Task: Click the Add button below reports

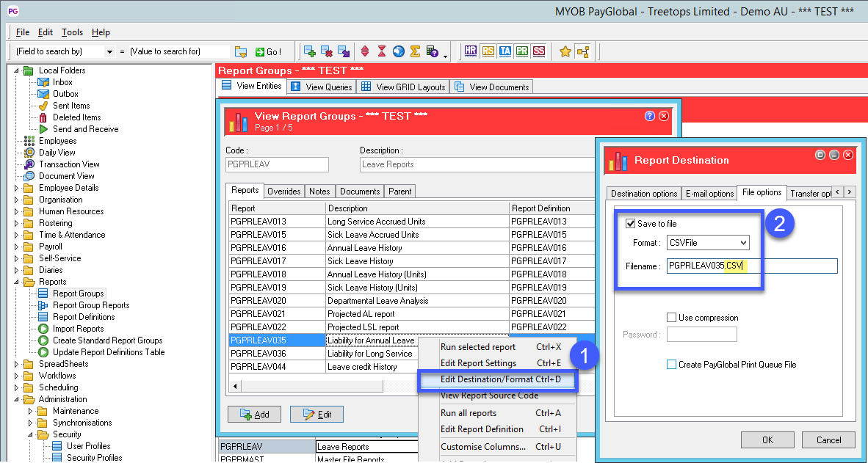Action: 254,415
